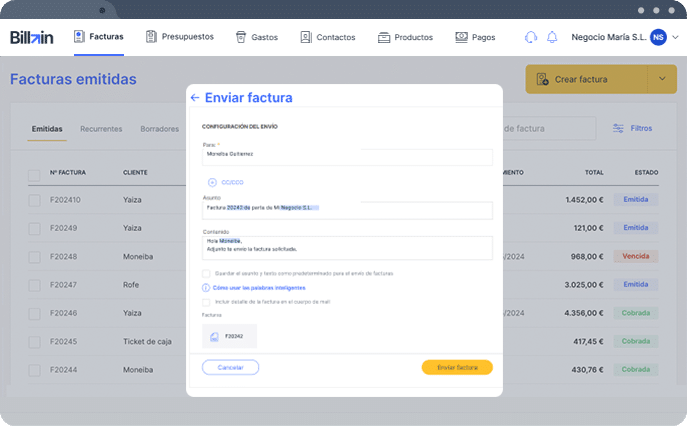The width and height of the screenshot is (687, 426).
Task: Open the Presupuestos menu
Action: 179,37
